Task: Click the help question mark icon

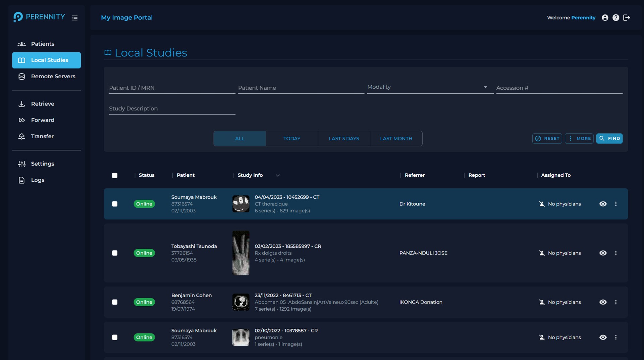Action: click(x=615, y=17)
